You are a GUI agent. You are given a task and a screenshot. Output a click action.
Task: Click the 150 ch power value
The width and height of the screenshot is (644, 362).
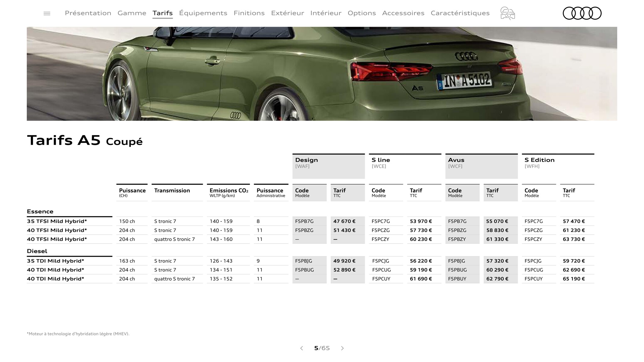(127, 221)
